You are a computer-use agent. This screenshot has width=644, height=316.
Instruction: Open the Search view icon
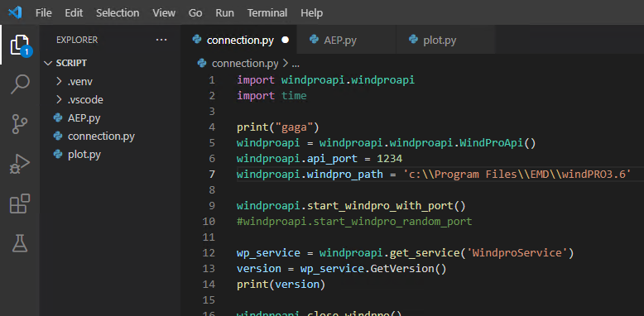20,84
